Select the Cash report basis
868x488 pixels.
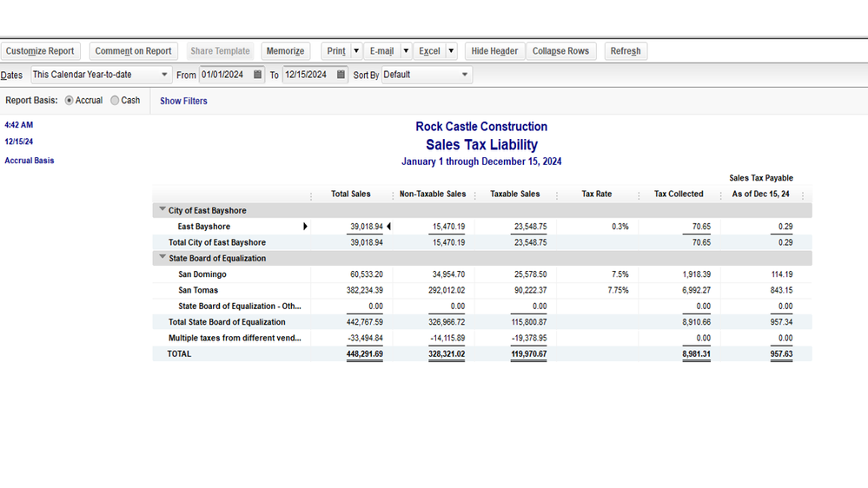coord(115,101)
